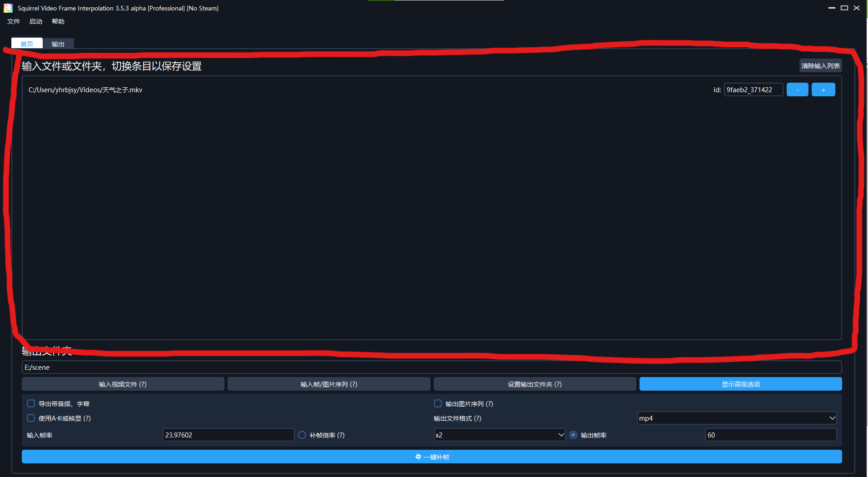Click the Squirrel app logo icon

tap(8, 8)
